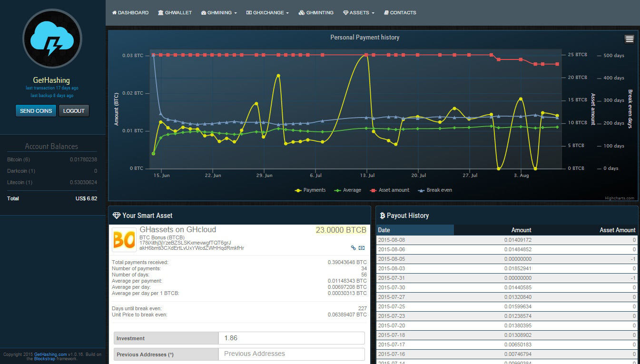This screenshot has width=640, height=364.
Task: Click the 2015-07-27 payout date cell
Action: coord(392,297)
